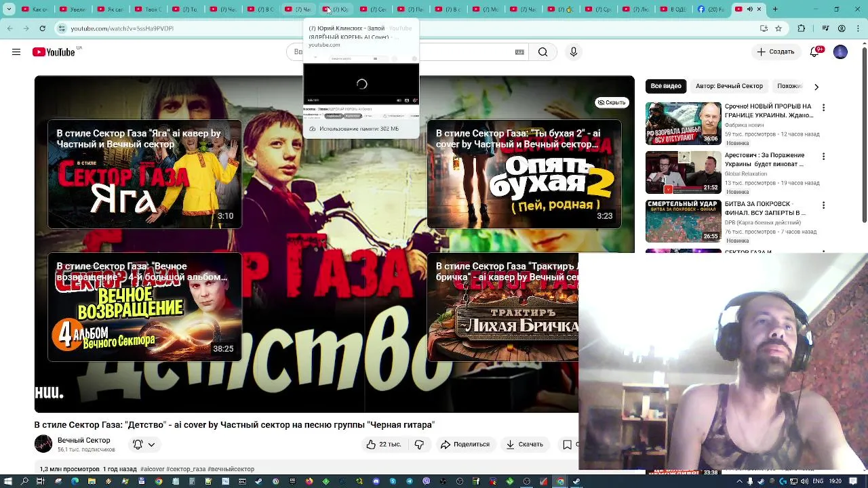The width and height of the screenshot is (868, 488).
Task: Switch to first tab titled 'Как от'
Action: click(35, 9)
